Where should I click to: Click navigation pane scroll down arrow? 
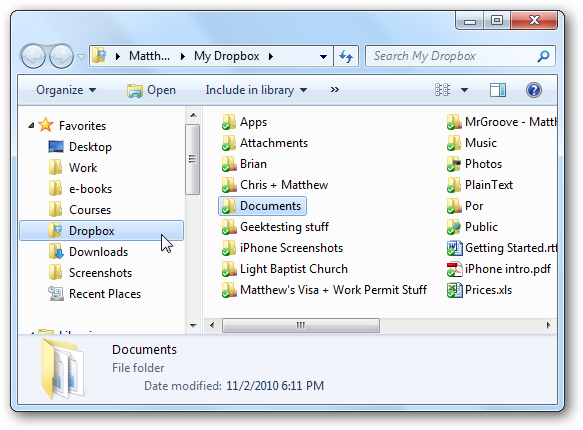click(193, 326)
